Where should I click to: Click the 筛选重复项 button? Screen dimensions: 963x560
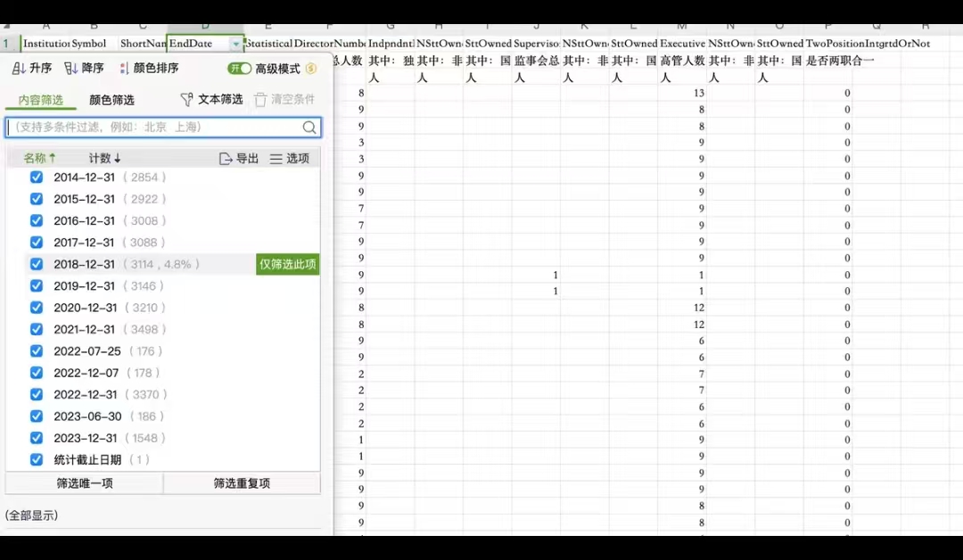pyautogui.click(x=242, y=483)
